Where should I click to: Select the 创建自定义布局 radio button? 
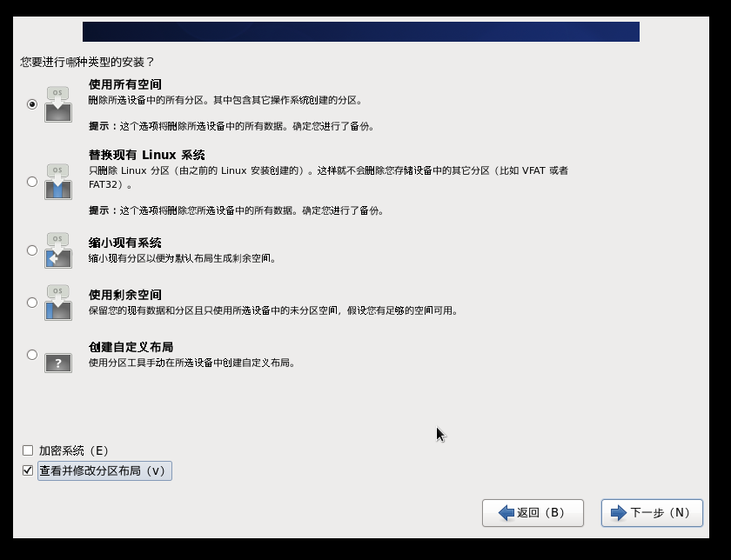[x=31, y=355]
